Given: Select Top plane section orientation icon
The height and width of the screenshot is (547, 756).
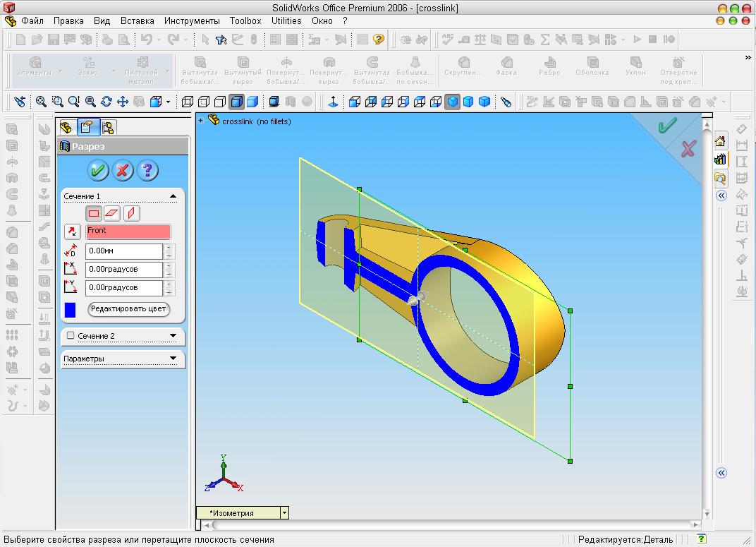Looking at the screenshot, I should (112, 213).
